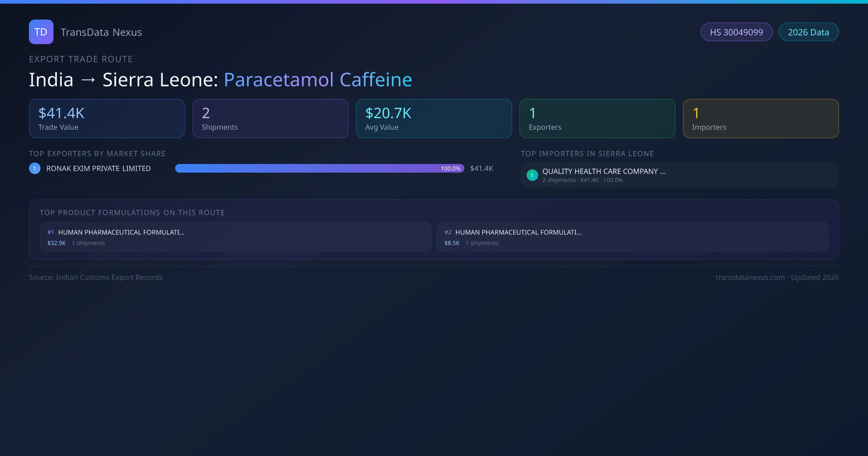Click the 100.0% market share bar
Viewport: 868px width, 456px height.
pos(319,169)
